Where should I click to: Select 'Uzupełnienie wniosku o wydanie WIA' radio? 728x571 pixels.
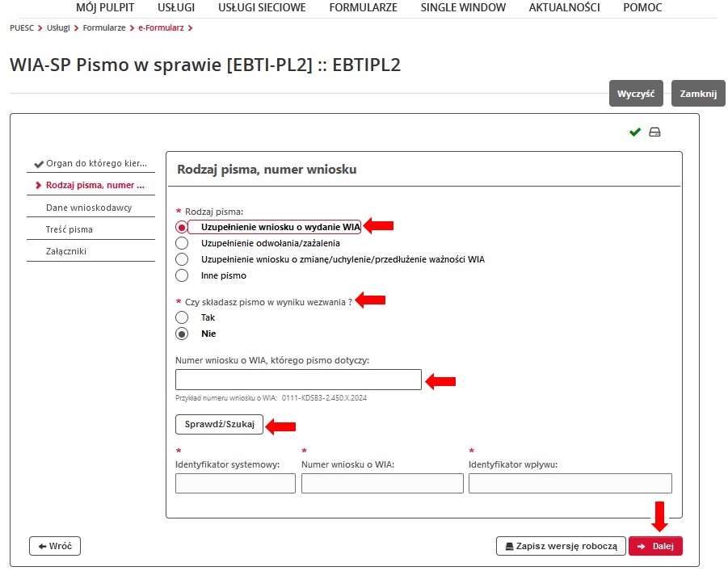[x=182, y=227]
